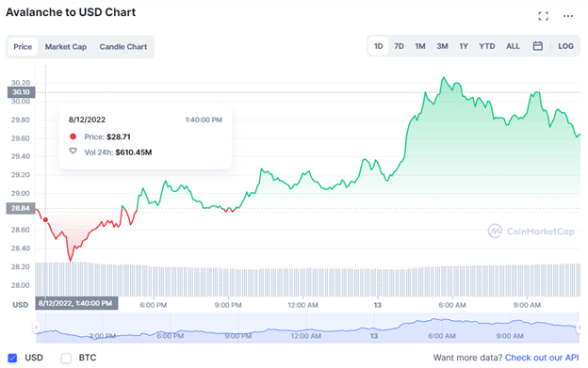Switch to the Price tab

[x=23, y=47]
